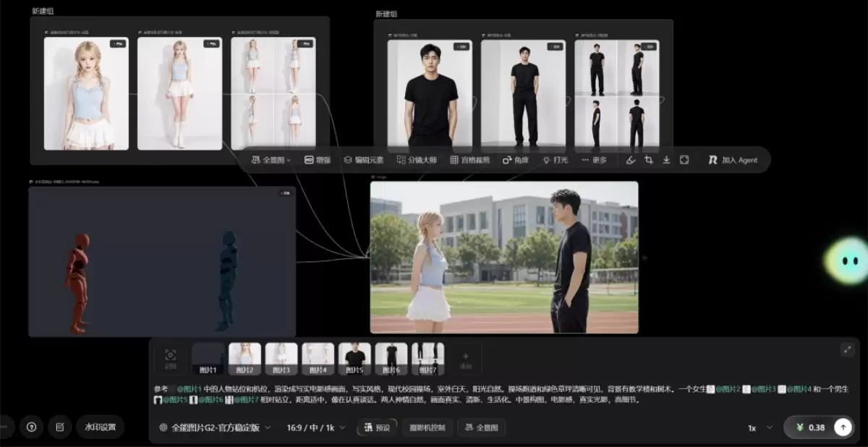
Task: Select 图片1 thumbnail in reference strip
Action: [208, 358]
